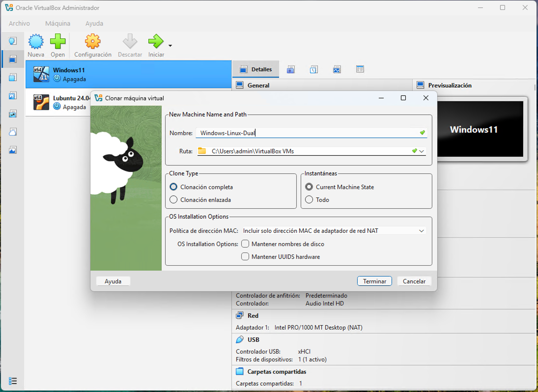Select the Clonación enlazada radio button
Viewport: 538px width, 392px height.
coord(173,200)
